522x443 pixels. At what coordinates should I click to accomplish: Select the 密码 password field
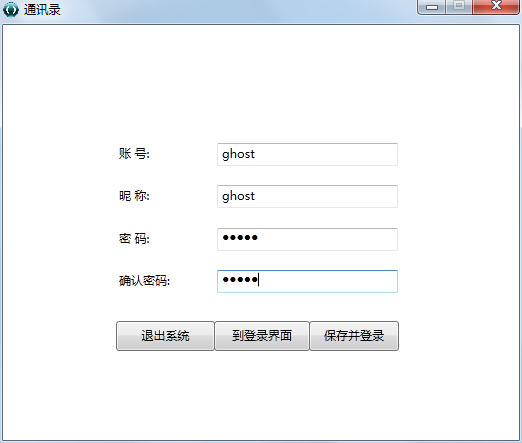(x=307, y=239)
